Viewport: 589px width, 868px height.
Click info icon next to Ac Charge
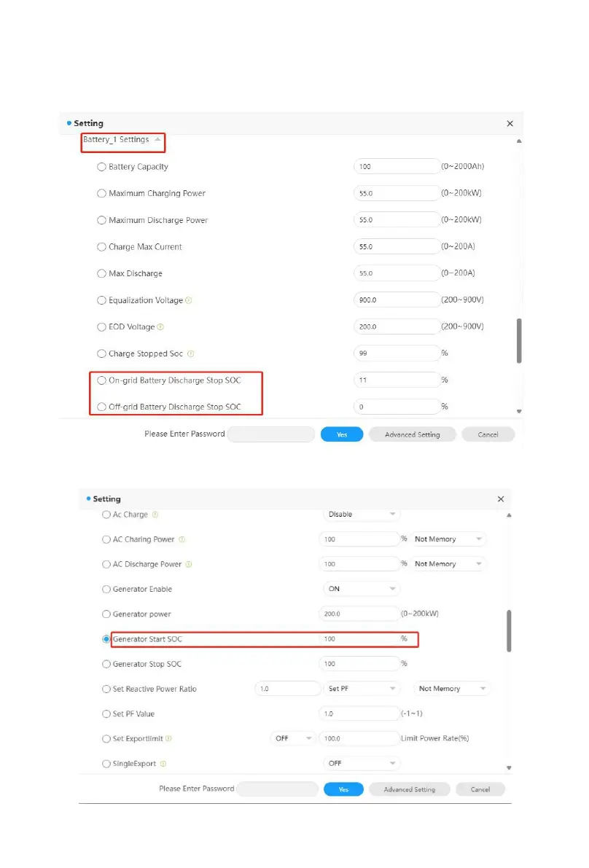click(155, 515)
